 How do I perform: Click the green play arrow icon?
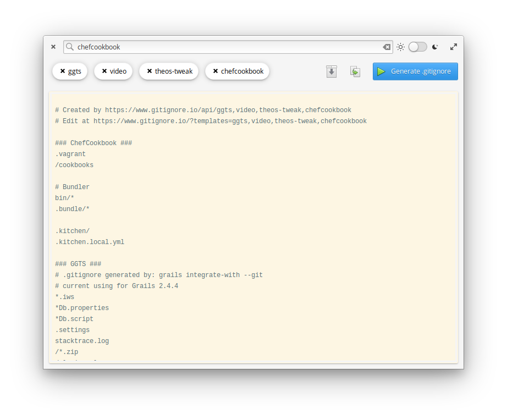pos(381,71)
